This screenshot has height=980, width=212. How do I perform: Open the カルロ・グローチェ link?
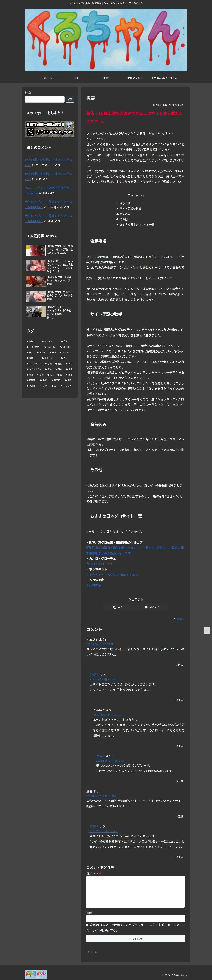tap(99, 564)
